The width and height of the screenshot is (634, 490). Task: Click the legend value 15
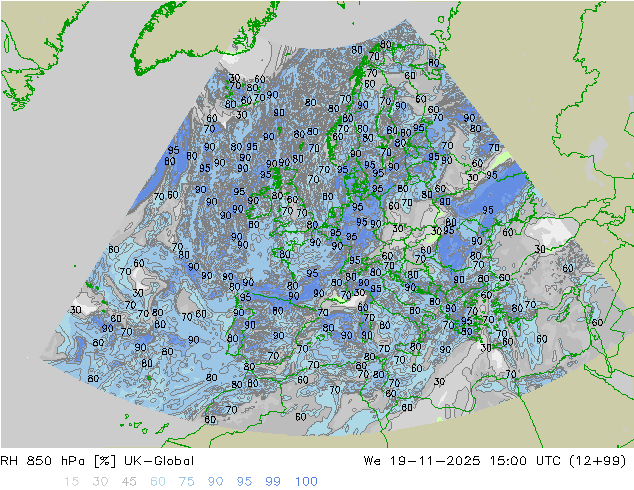tap(71, 482)
